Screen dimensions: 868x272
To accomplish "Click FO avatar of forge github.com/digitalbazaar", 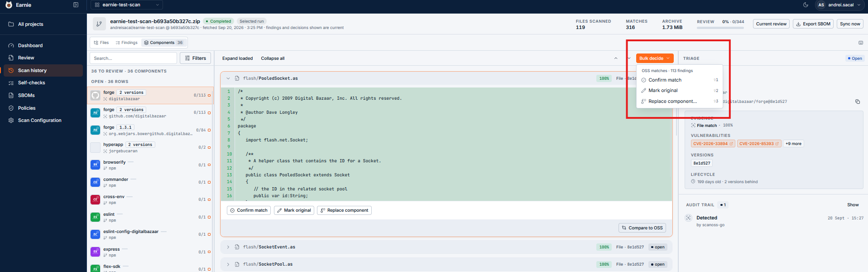I will pyautogui.click(x=95, y=112).
